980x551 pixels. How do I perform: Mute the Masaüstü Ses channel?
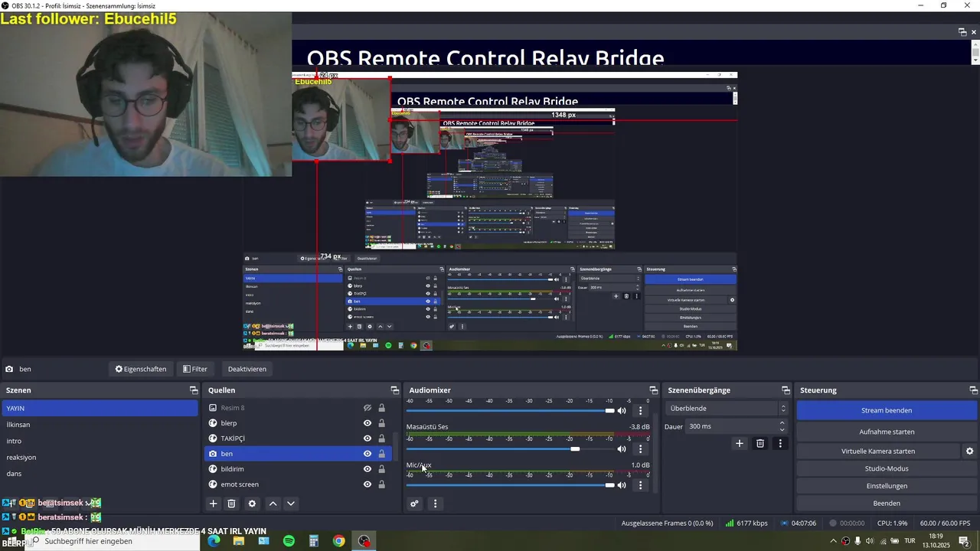coord(622,449)
